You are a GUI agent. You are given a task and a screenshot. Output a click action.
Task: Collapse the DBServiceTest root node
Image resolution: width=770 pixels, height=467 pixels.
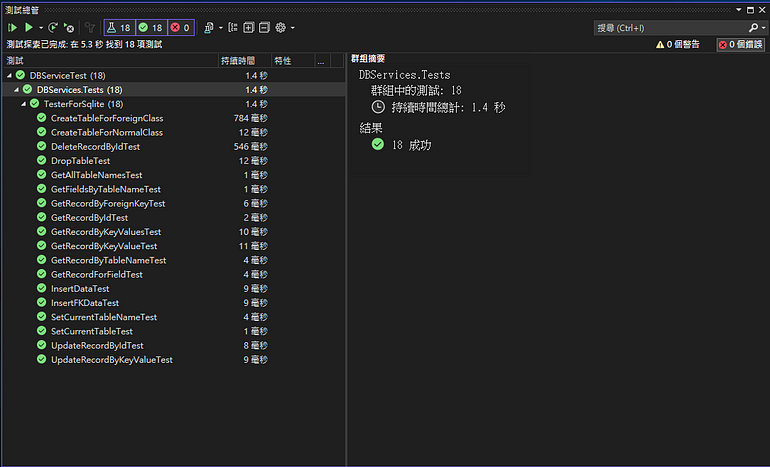9,76
